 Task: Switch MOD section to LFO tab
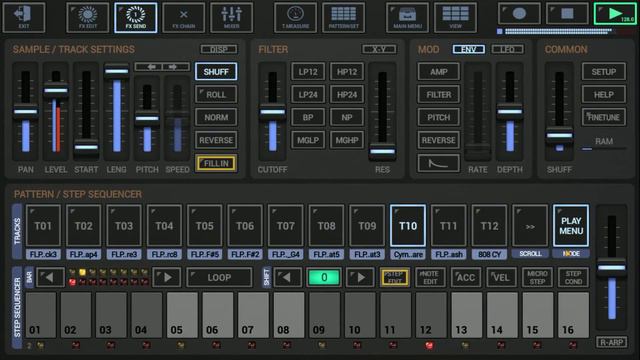click(x=507, y=49)
